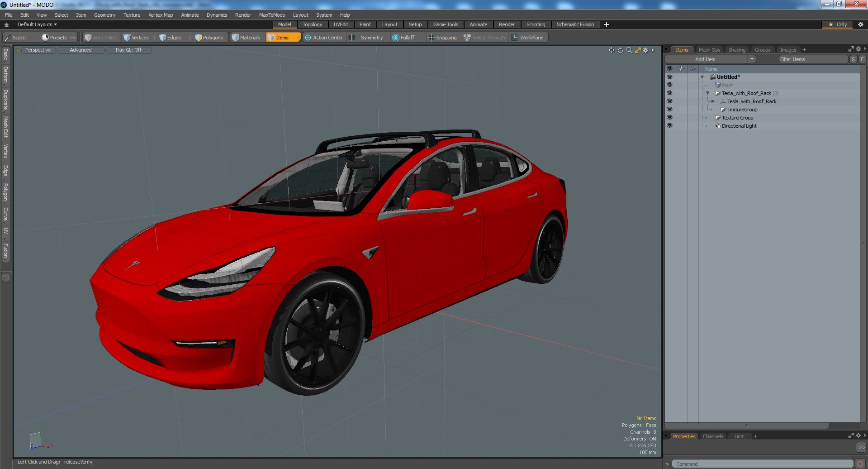
Task: Open the Properties panel gear settings
Action: tap(859, 435)
